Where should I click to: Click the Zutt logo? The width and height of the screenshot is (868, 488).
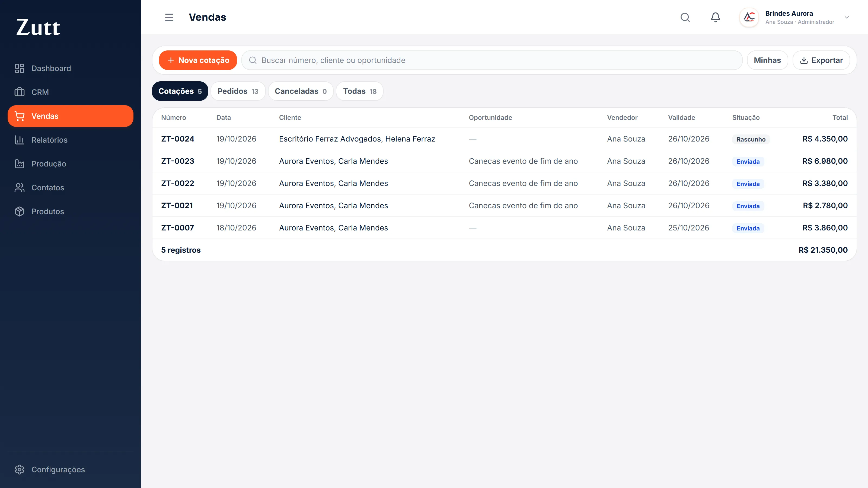[x=39, y=27]
